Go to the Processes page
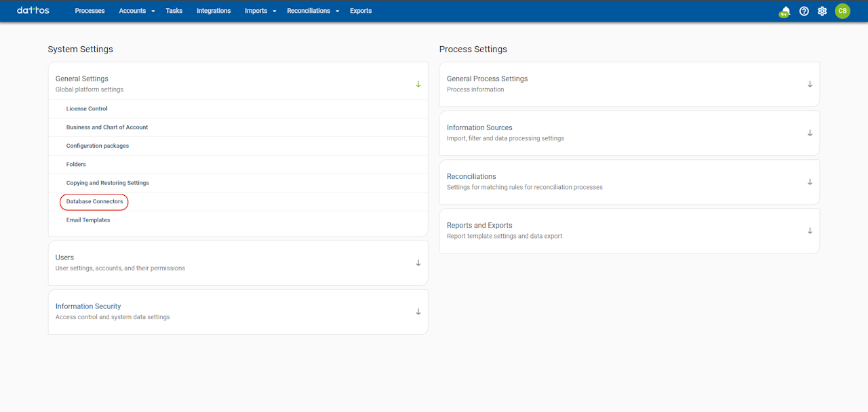Viewport: 868px width, 412px height. point(90,11)
